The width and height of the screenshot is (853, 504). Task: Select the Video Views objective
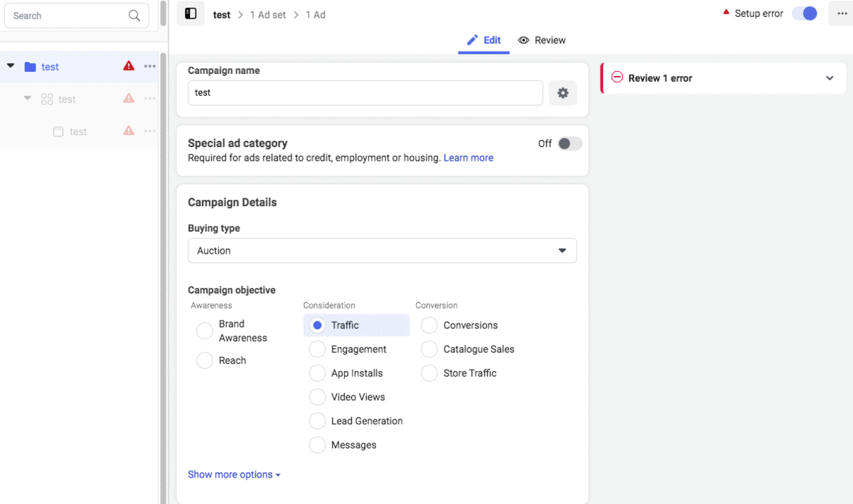point(317,397)
